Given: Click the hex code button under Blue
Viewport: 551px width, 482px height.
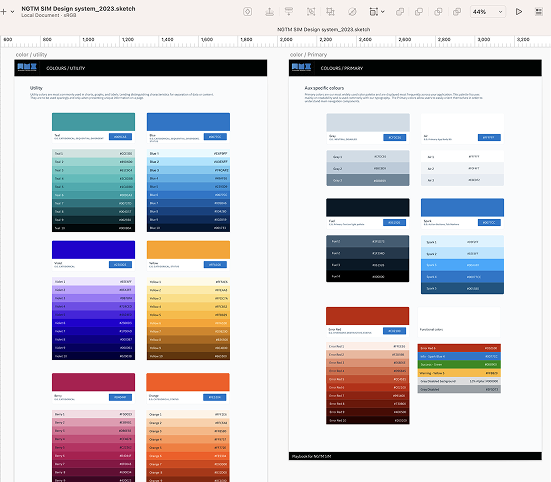Looking at the screenshot, I should pyautogui.click(x=215, y=137).
